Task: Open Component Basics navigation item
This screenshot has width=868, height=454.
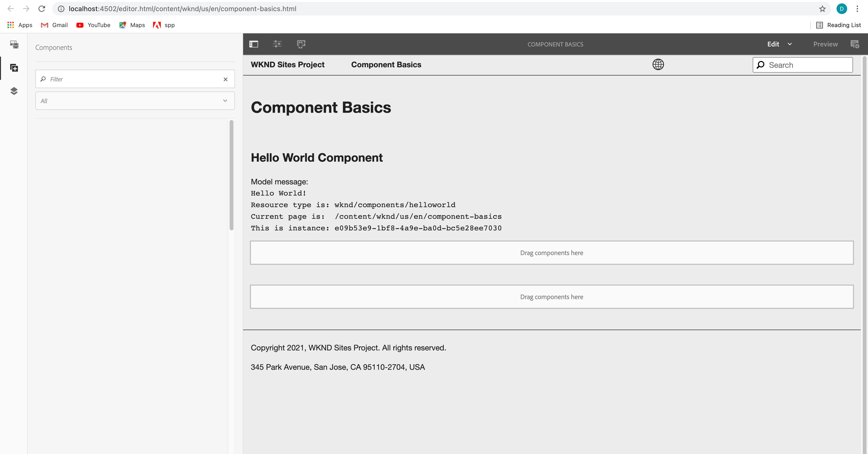Action: [x=386, y=65]
